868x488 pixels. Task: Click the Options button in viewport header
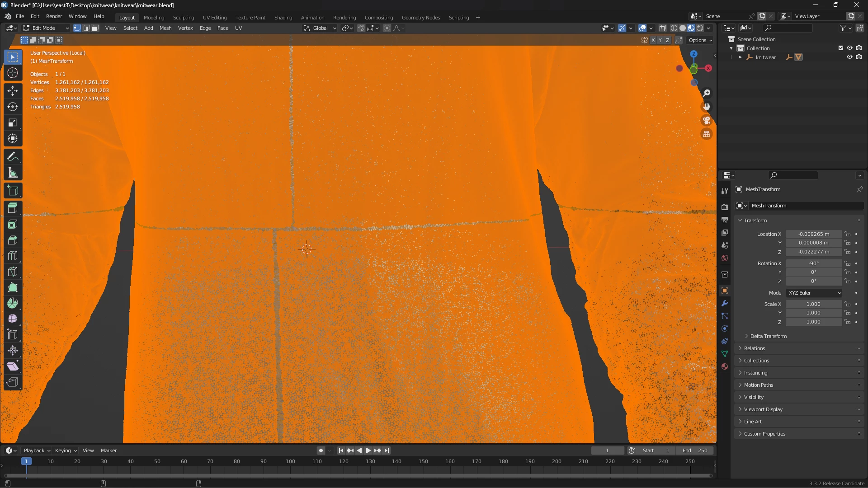point(700,40)
